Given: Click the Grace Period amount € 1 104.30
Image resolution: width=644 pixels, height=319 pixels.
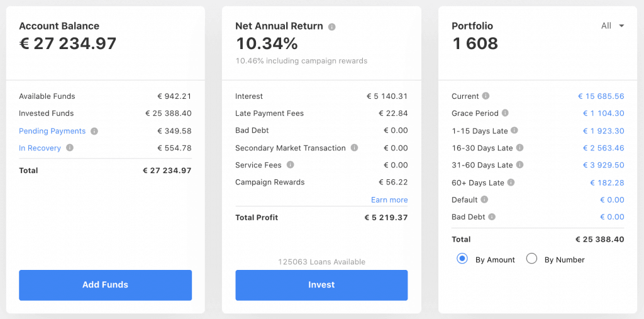Looking at the screenshot, I should [602, 113].
